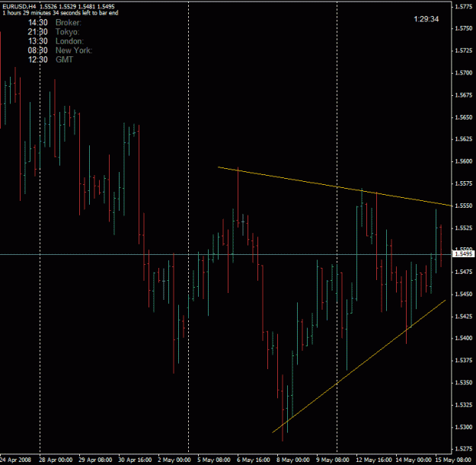This screenshot has height=465, width=476.
Task: Click the 1.5775 price scale label
Action: point(464,7)
